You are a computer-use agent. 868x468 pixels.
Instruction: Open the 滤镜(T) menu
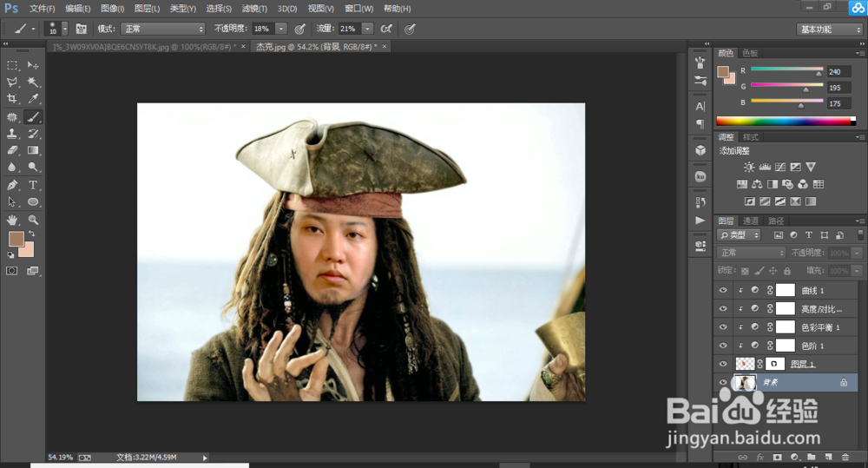point(254,9)
